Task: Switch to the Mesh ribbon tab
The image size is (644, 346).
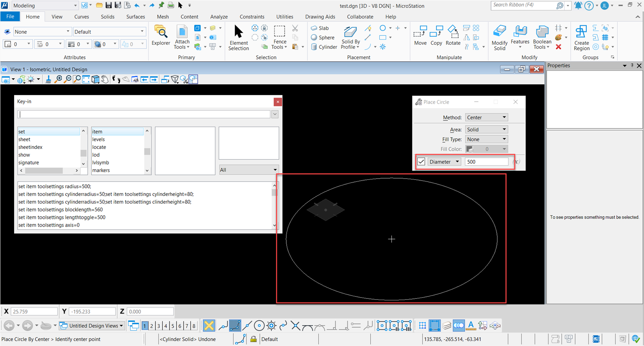Action: coord(163,17)
